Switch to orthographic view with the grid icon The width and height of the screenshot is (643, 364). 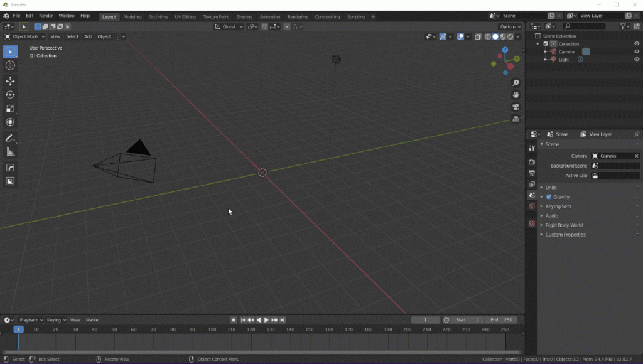(516, 119)
